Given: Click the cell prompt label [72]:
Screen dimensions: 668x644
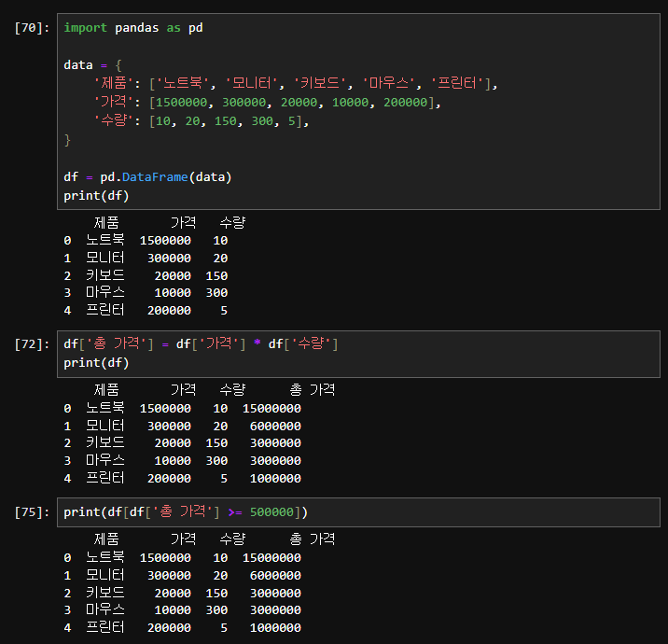Looking at the screenshot, I should [32, 344].
